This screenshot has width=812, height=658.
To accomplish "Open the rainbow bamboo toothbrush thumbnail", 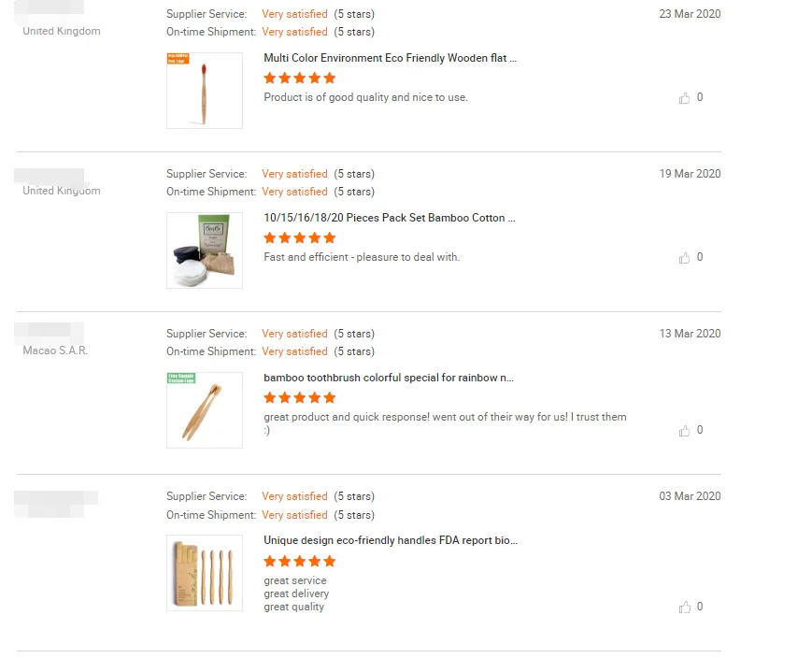I will [205, 410].
